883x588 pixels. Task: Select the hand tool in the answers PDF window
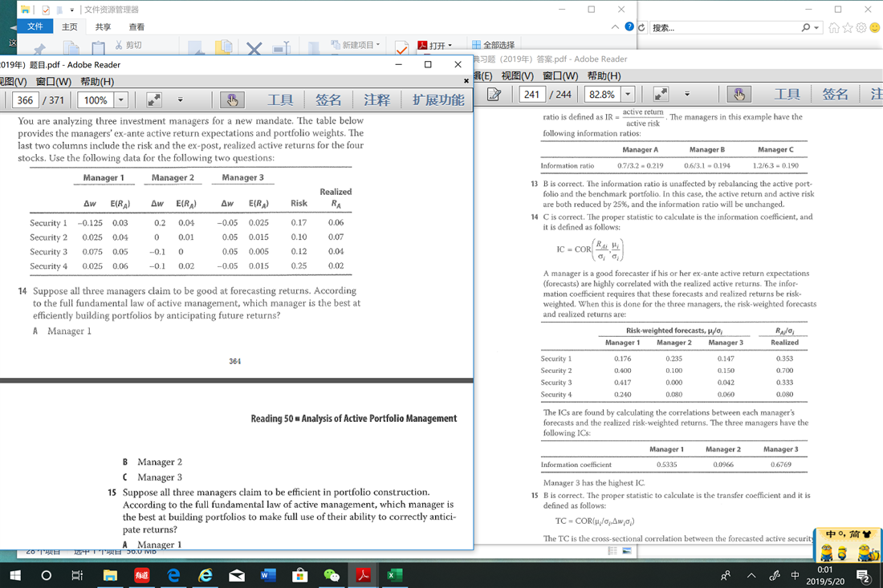739,95
